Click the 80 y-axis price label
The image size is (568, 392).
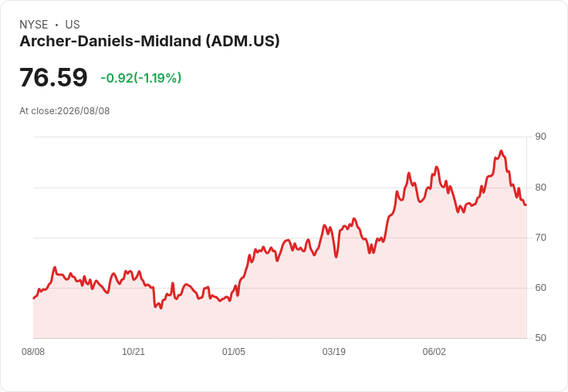coord(540,188)
